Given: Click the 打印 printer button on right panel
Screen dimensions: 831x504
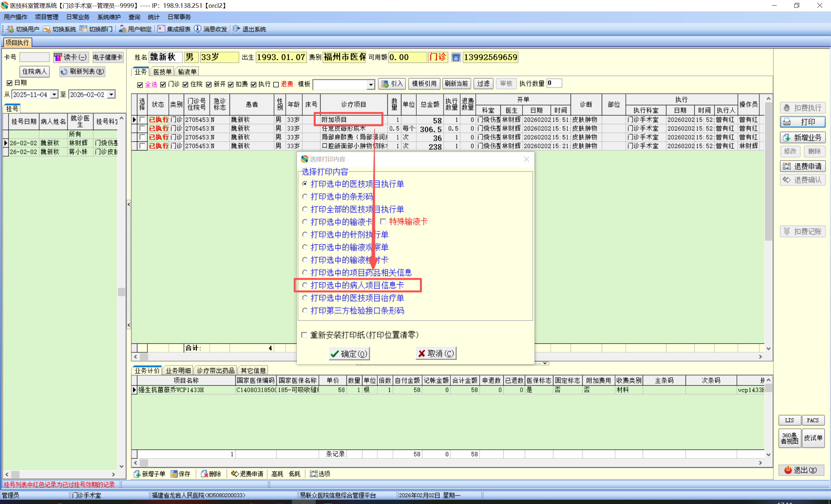Looking at the screenshot, I should click(802, 122).
